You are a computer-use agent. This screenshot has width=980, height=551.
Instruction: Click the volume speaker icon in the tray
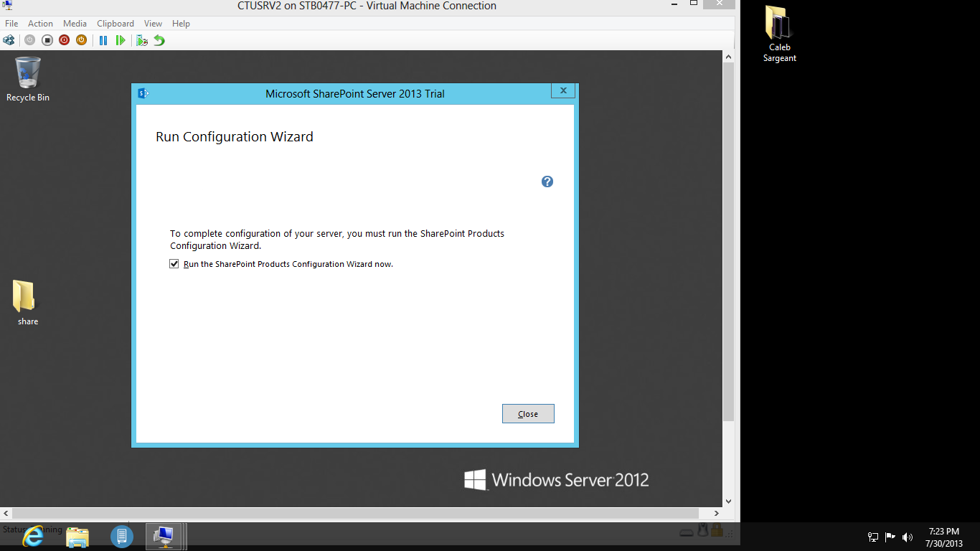[908, 537]
